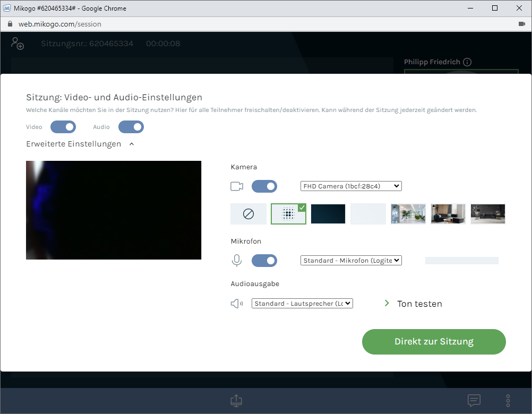Click the camera indicator in address bar
Screen dimensions: 532x414
pos(521,24)
